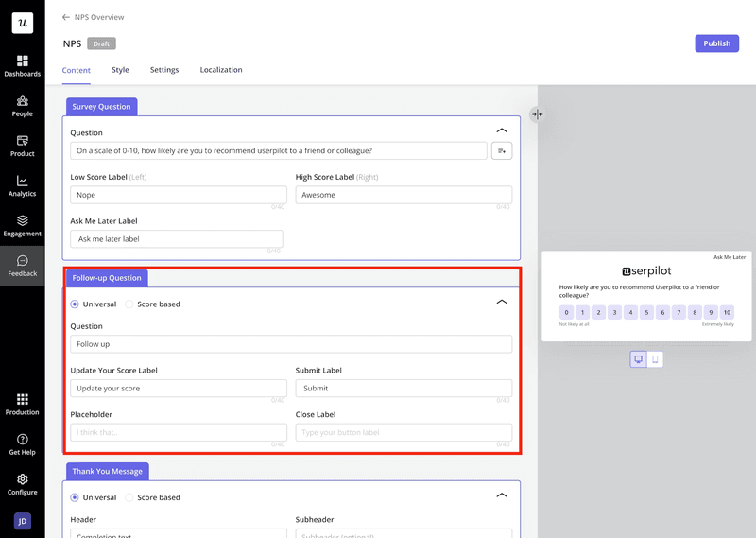Select Universal radio in Follow-up Question
The height and width of the screenshot is (538, 756).
[76, 304]
